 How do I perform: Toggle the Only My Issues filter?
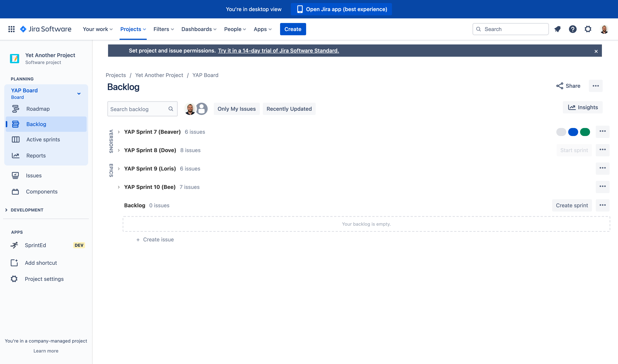point(236,109)
